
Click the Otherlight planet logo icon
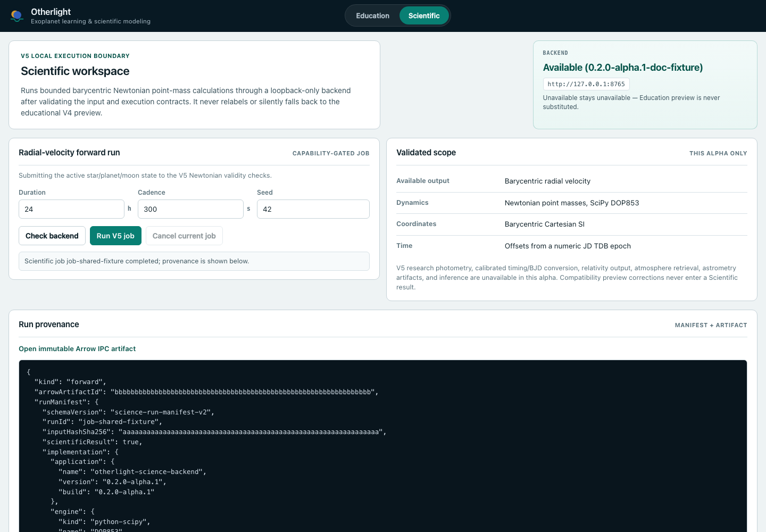[x=17, y=16]
